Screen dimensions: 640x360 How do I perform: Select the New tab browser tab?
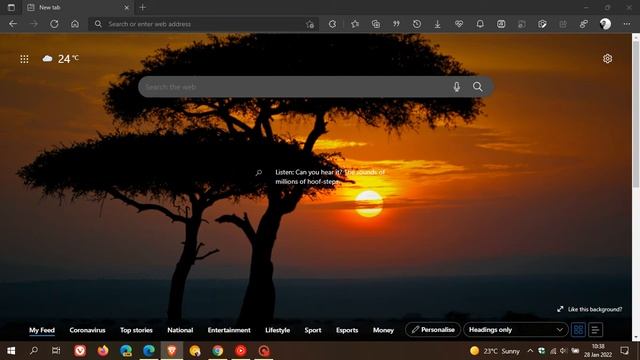[78, 7]
